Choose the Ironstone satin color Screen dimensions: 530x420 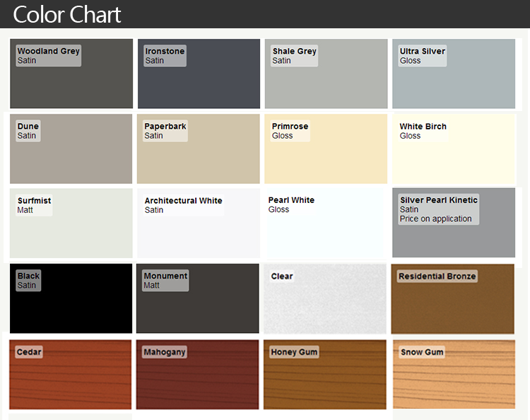tap(199, 74)
